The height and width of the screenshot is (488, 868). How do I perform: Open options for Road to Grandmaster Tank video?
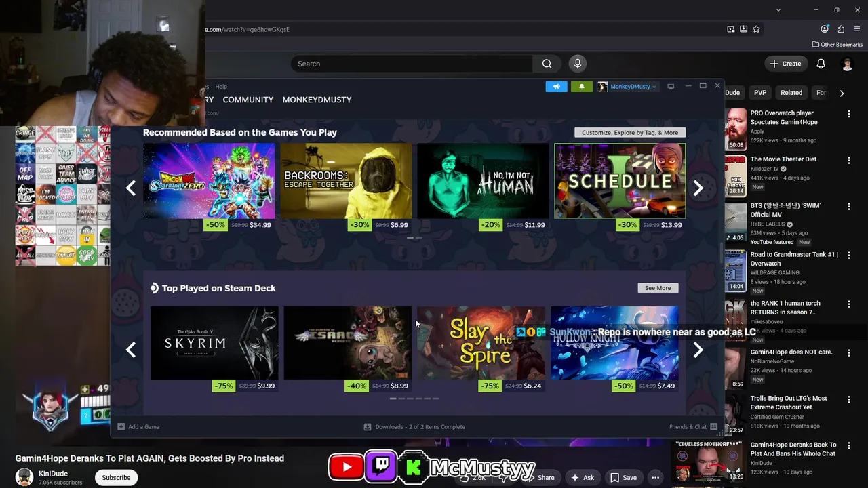[848, 256]
